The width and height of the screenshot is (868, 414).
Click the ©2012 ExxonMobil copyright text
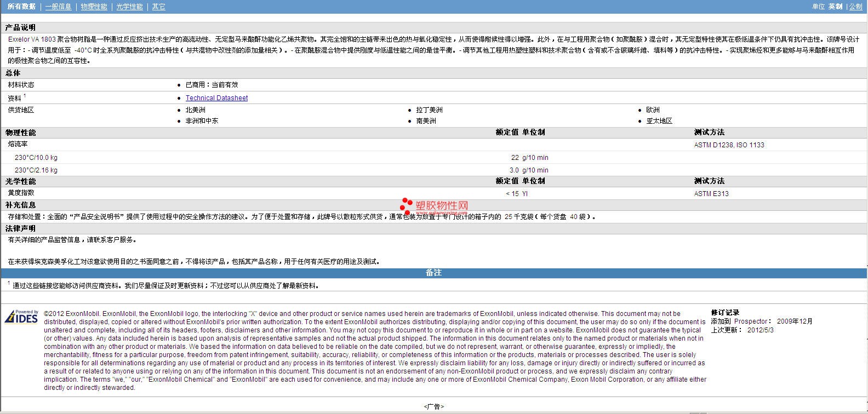tap(375, 350)
